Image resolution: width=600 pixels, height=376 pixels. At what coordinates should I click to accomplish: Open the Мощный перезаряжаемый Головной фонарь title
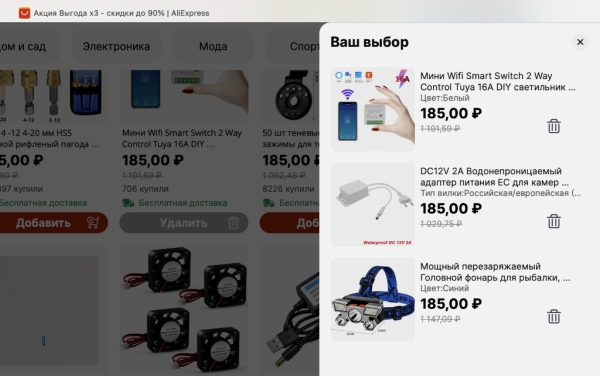click(x=495, y=272)
